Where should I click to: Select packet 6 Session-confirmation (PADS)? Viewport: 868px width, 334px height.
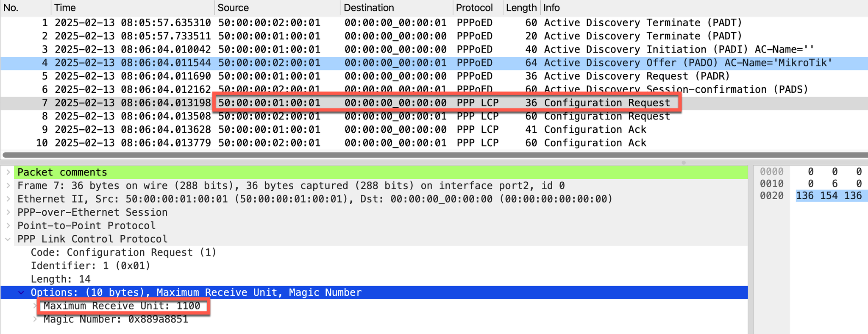coord(434,89)
